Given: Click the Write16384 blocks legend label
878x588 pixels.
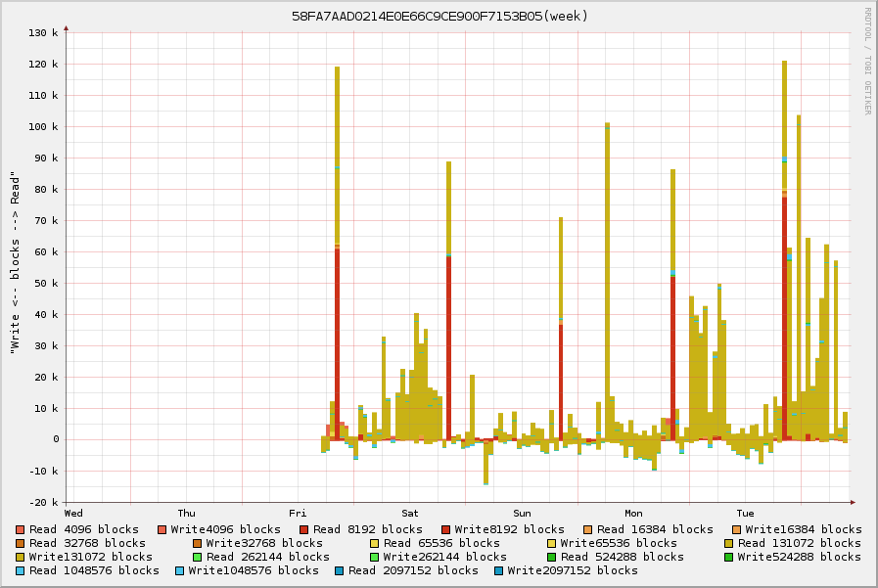Looking at the screenshot, I should click(803, 529).
